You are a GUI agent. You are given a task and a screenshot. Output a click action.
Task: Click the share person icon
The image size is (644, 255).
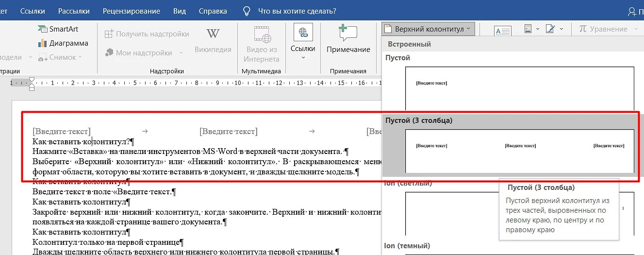(632, 11)
